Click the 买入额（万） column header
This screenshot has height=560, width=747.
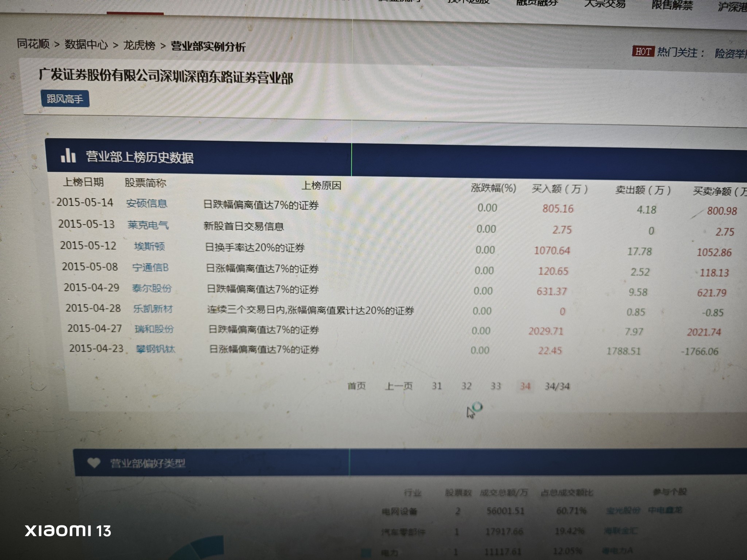[560, 189]
